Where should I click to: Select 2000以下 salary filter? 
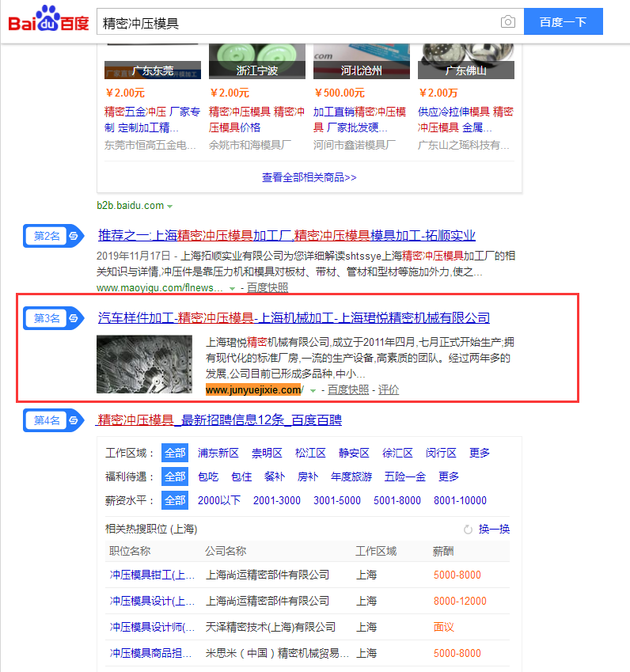219,500
